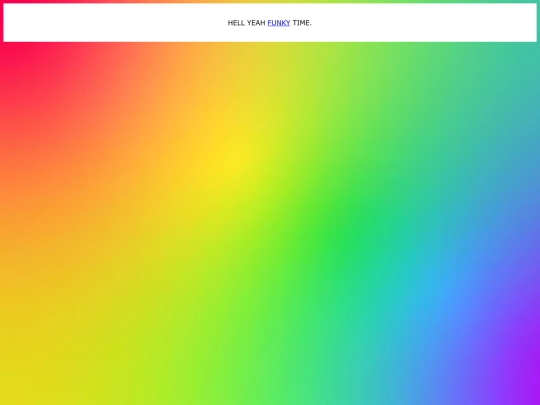The width and height of the screenshot is (540, 405).
Task: Open the FUNKY hyperlink
Action: 279,23
